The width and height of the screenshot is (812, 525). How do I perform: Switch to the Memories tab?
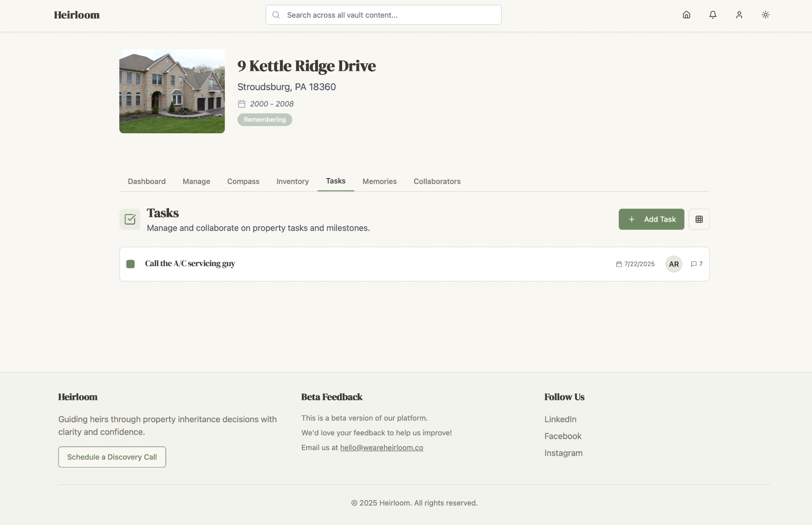tap(379, 181)
